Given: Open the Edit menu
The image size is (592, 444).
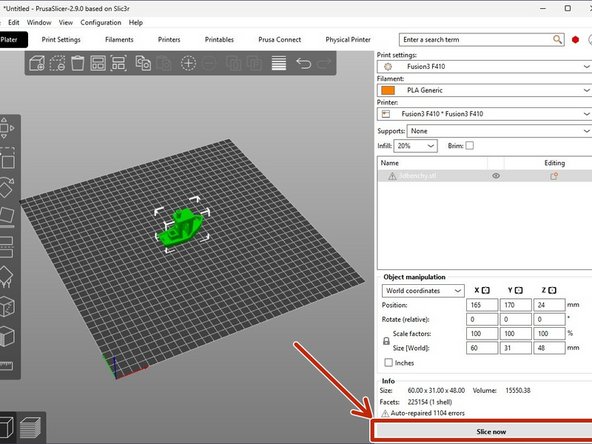Looking at the screenshot, I should 14,22.
